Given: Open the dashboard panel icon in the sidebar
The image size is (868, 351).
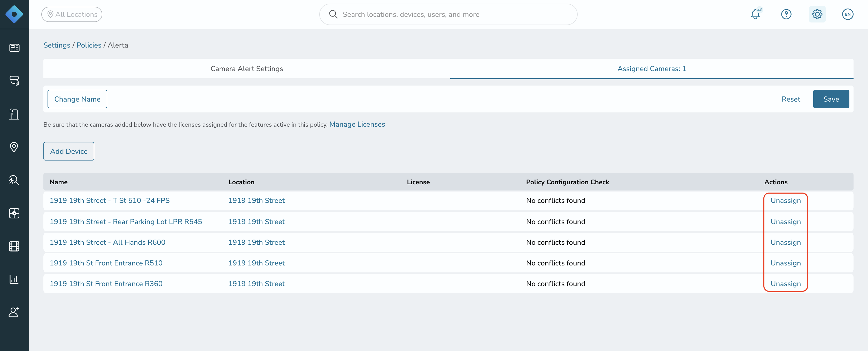Looking at the screenshot, I should click(14, 48).
